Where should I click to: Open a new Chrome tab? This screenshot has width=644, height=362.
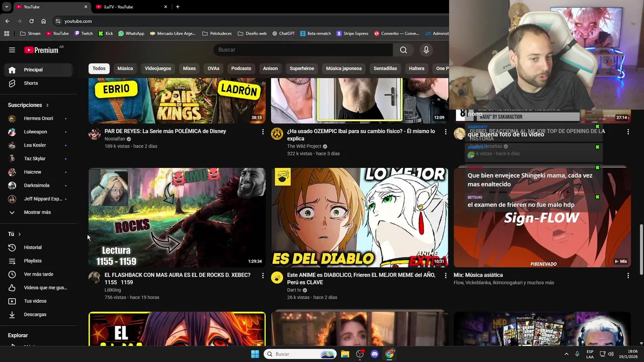click(x=178, y=7)
